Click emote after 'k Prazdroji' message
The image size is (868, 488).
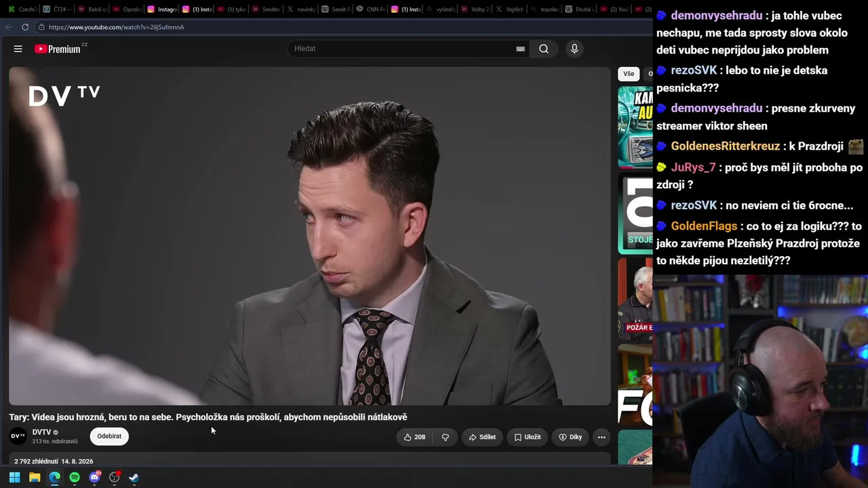pyautogui.click(x=856, y=146)
